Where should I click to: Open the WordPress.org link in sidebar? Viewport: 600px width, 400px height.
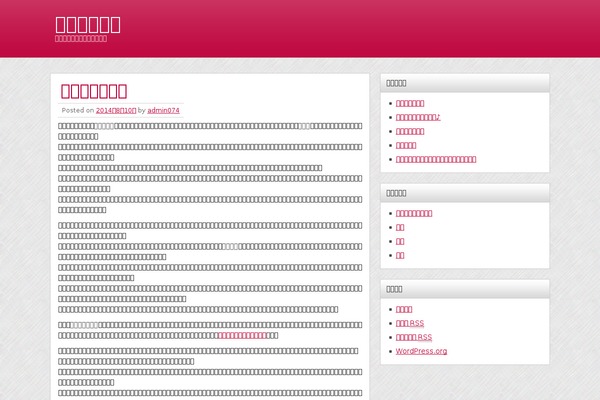click(421, 351)
